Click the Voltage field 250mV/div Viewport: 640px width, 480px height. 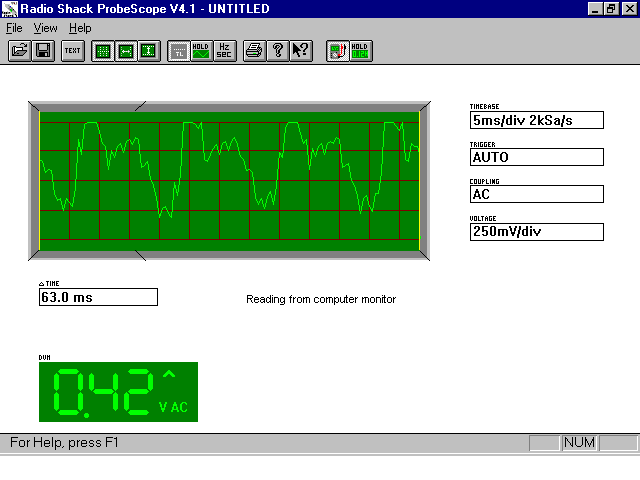(537, 232)
